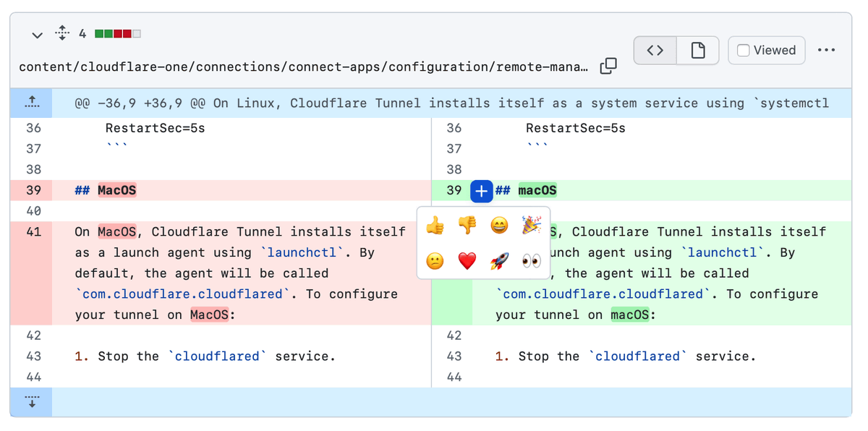React with laughing emoji
This screenshot has width=868, height=431.
[499, 226]
